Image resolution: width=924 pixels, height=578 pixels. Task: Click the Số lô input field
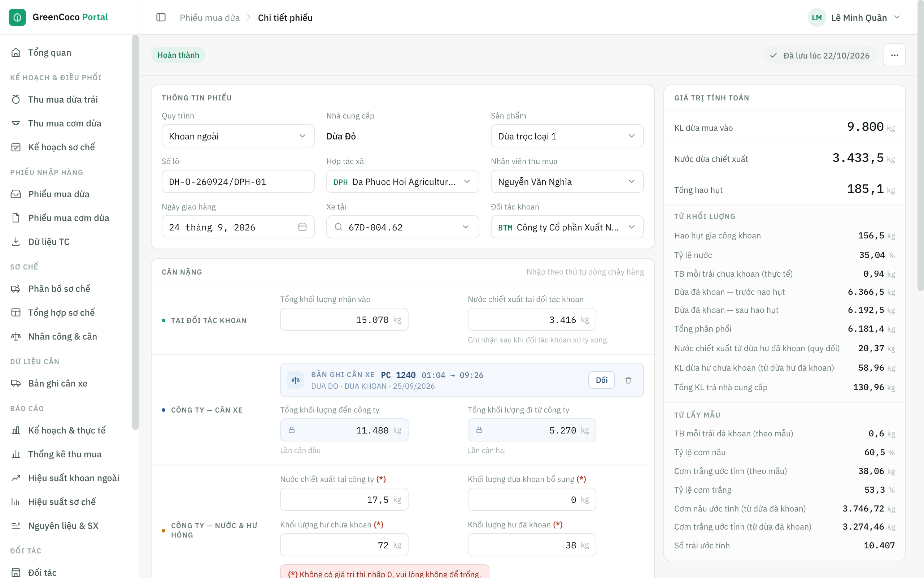pyautogui.click(x=238, y=182)
